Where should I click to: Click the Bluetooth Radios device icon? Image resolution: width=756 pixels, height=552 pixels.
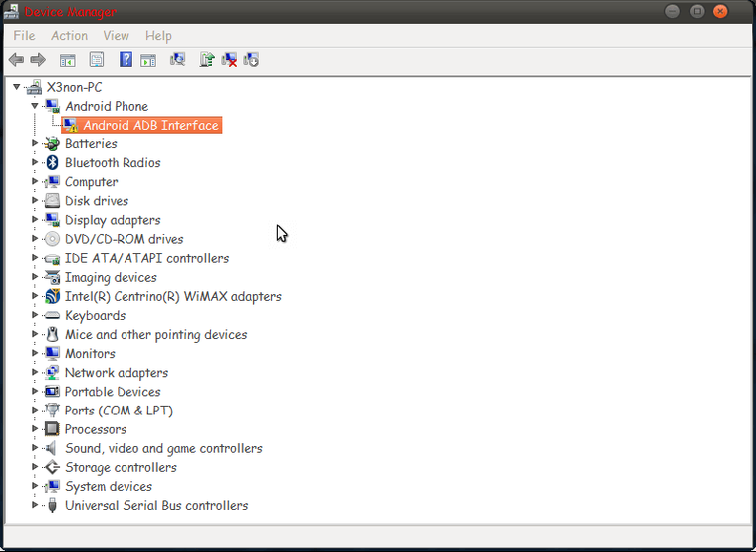[x=52, y=163]
